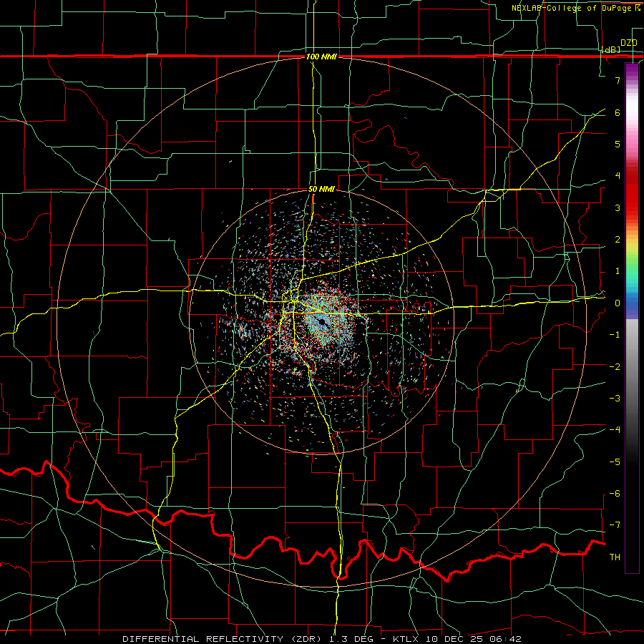Click scale value 5 on legend
Image resolution: width=644 pixels, height=644 pixels.
click(x=618, y=144)
